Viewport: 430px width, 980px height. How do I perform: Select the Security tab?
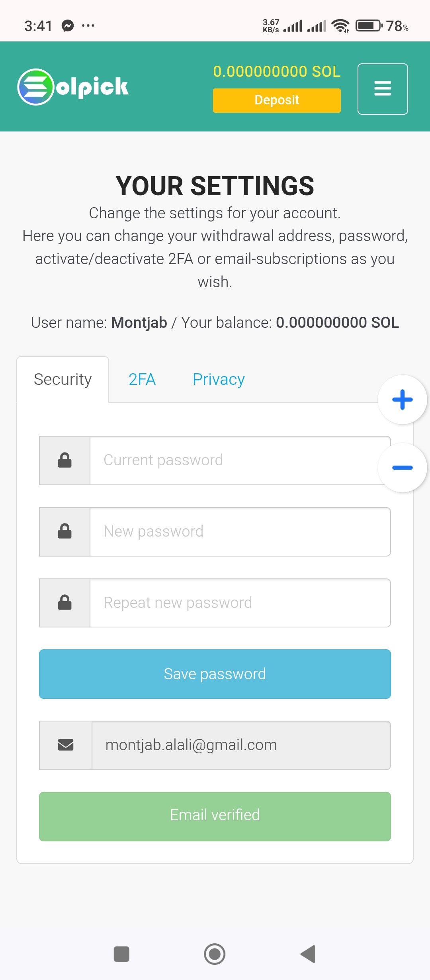click(63, 379)
